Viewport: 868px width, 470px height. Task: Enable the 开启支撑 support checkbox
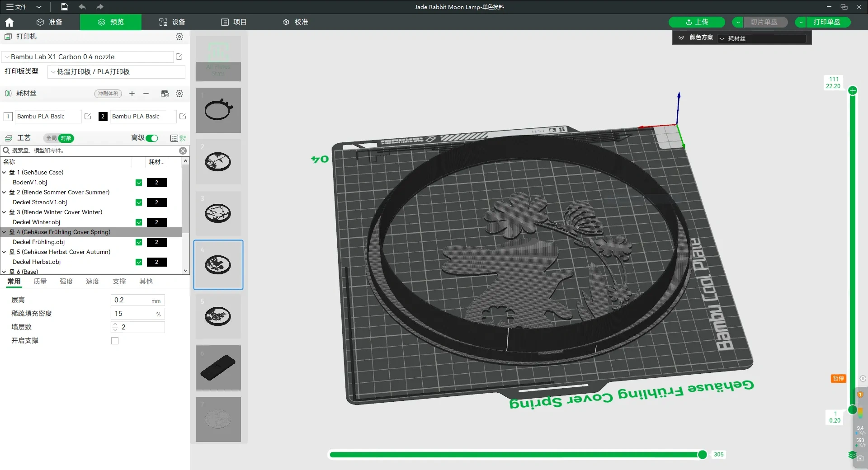point(115,341)
